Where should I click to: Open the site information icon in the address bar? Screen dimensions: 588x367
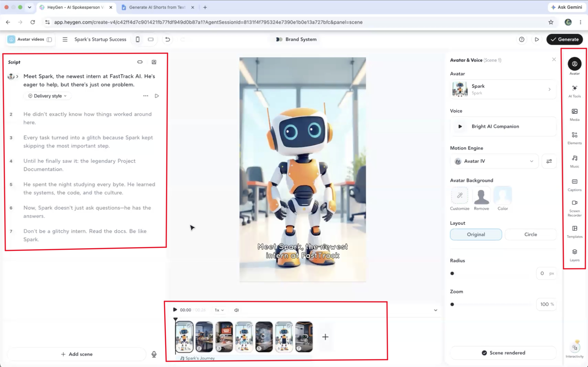point(48,22)
